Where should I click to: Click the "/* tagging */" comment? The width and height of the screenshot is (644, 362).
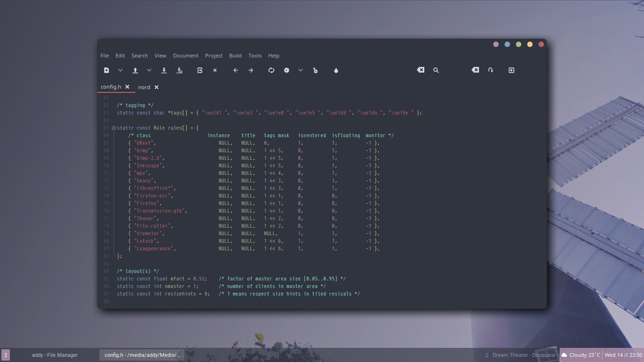135,105
